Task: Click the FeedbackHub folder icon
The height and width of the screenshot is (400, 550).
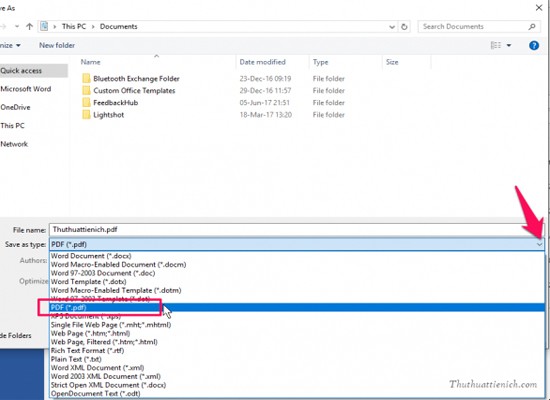Action: [86, 102]
